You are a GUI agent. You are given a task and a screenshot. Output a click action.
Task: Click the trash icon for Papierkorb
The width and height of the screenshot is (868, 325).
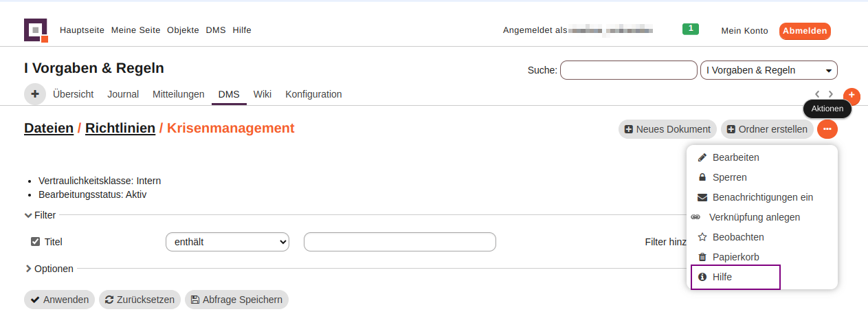pos(702,257)
